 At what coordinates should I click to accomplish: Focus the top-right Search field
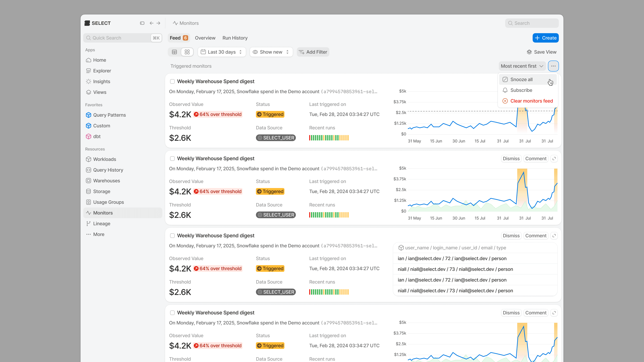click(532, 23)
